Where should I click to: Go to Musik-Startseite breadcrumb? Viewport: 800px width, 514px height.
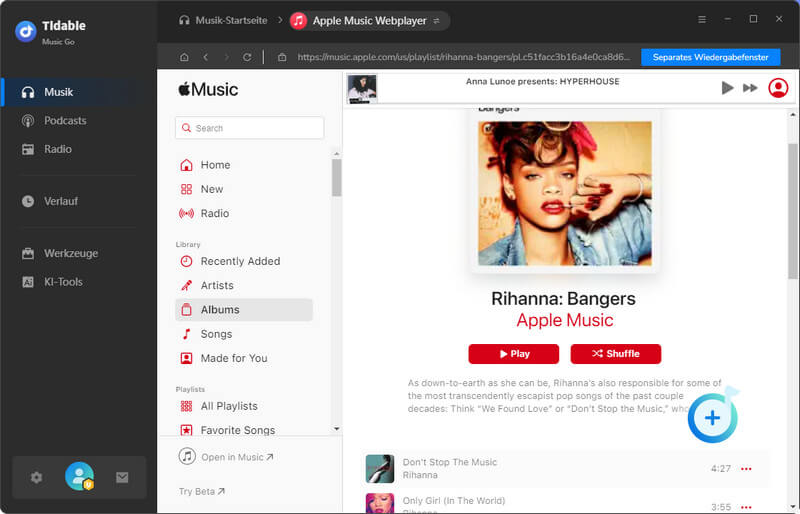(223, 20)
